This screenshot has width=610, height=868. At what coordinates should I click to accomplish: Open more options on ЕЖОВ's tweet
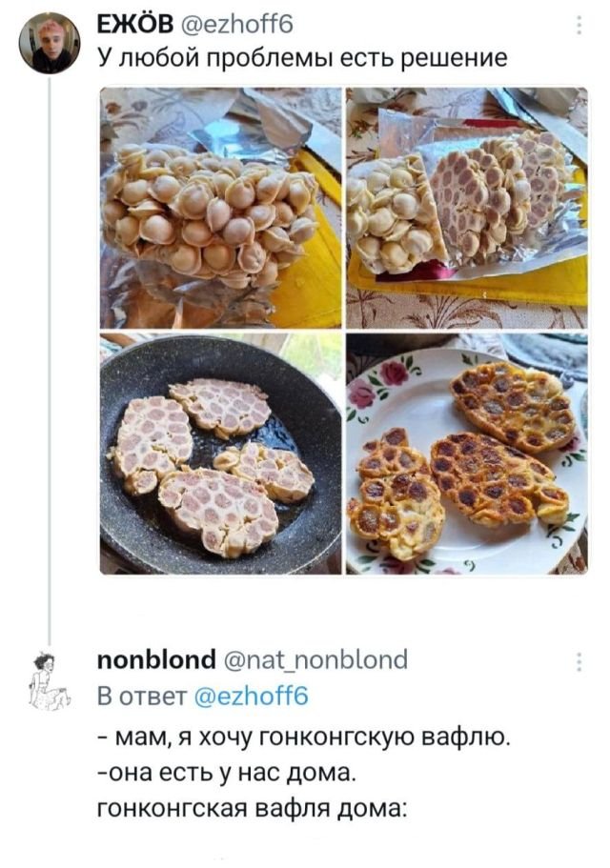point(579,27)
